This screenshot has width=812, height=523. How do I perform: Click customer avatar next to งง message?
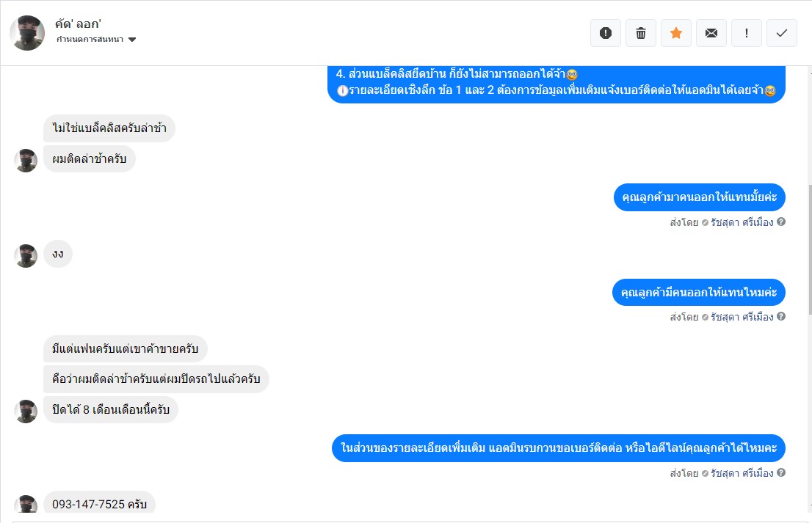26,255
